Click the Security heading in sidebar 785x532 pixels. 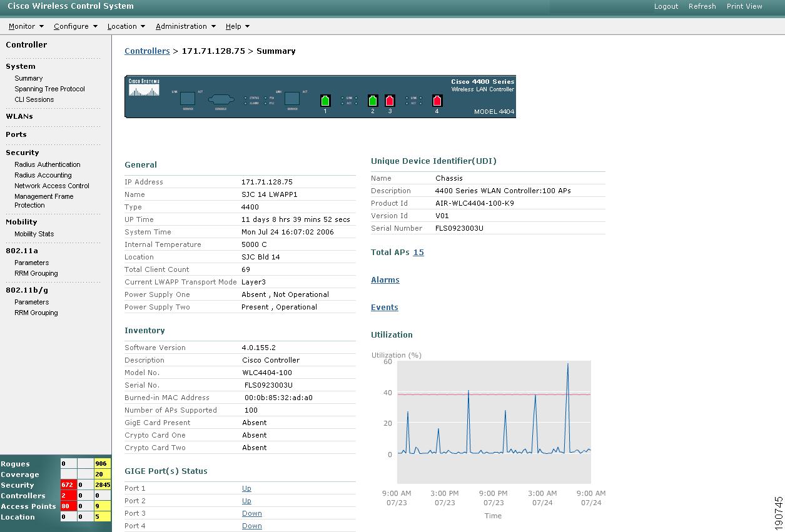pyautogui.click(x=23, y=153)
